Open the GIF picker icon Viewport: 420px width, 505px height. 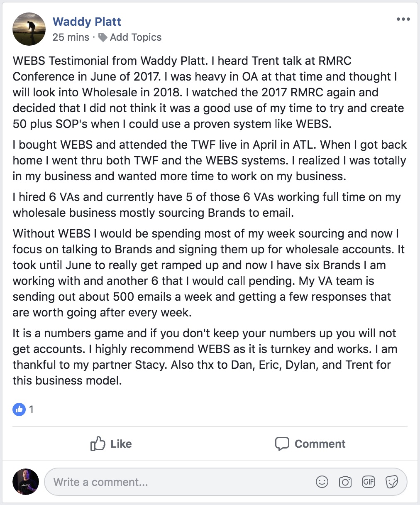click(x=369, y=482)
